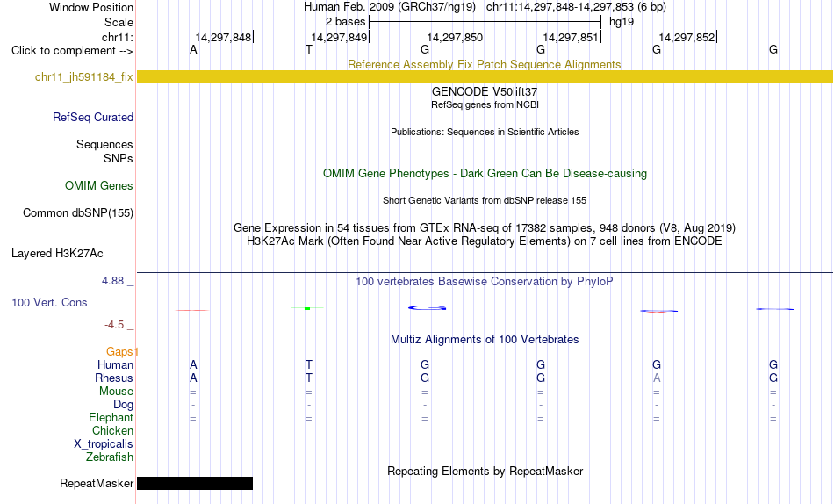834x504 pixels.
Task: Click the Rhesus species row label
Action: pyautogui.click(x=114, y=378)
